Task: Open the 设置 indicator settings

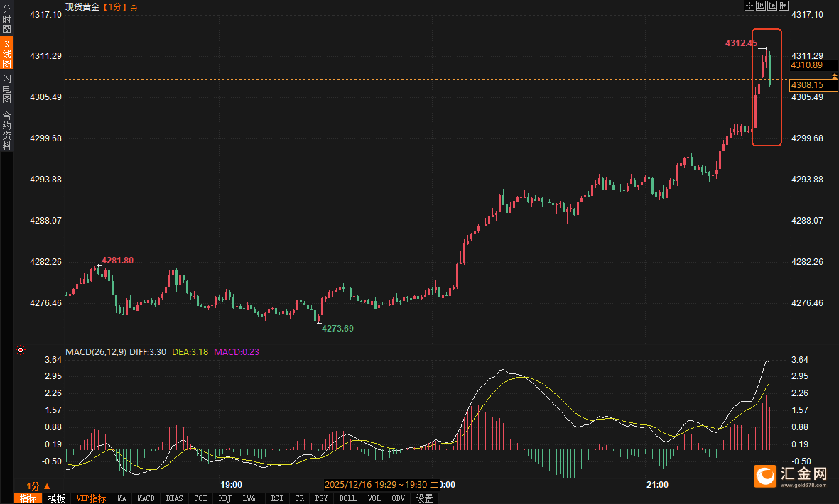Action: click(424, 498)
